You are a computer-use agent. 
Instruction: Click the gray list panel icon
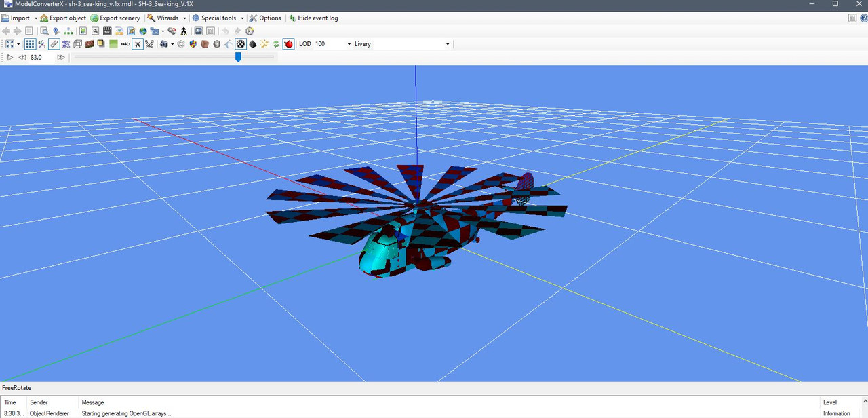point(210,31)
